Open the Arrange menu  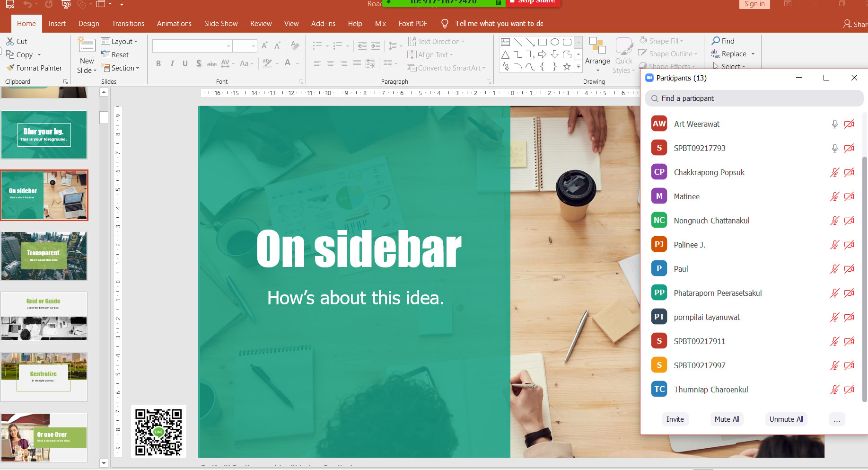(597, 55)
